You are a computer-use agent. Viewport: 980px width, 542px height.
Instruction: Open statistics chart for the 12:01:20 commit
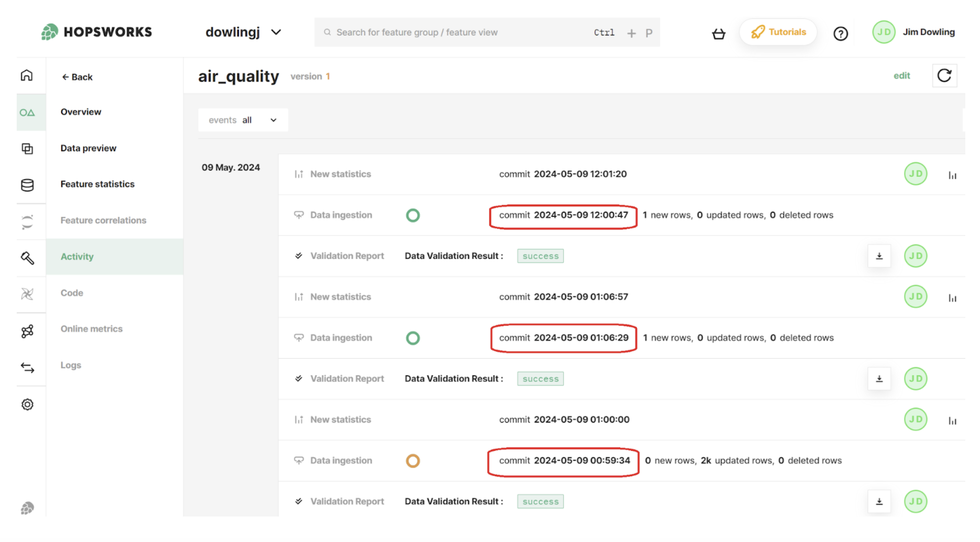pos(953,174)
